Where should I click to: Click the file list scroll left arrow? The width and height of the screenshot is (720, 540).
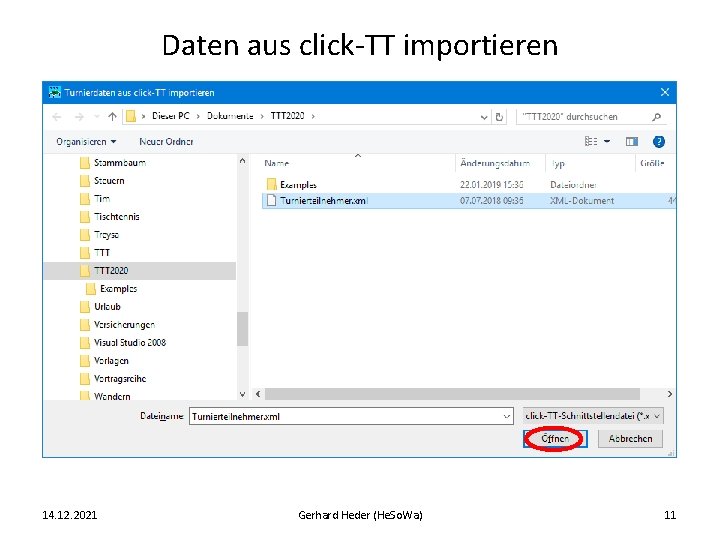click(x=258, y=394)
